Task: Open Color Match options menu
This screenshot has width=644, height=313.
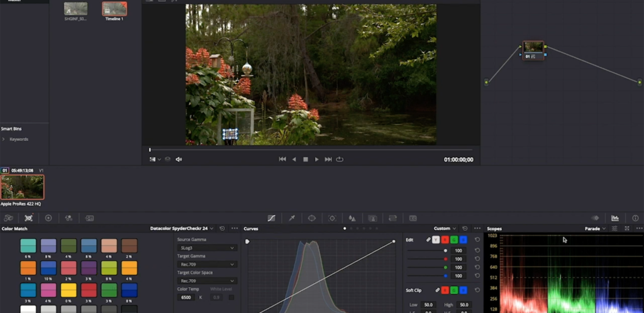Action: [x=235, y=229]
